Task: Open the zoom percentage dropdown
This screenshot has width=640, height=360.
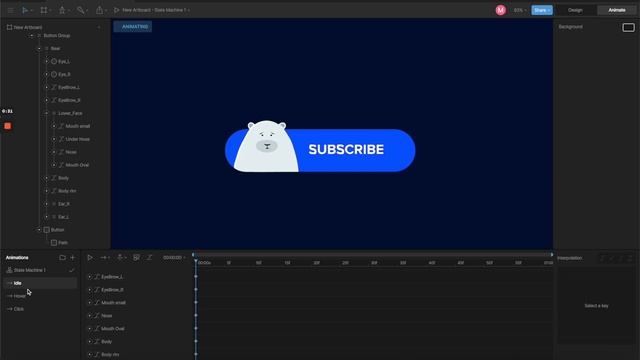Action: click(x=520, y=10)
